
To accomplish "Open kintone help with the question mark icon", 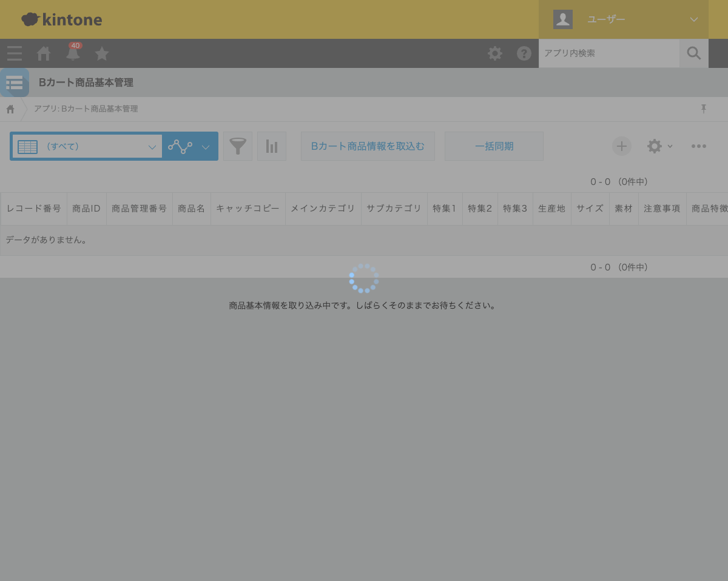I will [x=524, y=53].
